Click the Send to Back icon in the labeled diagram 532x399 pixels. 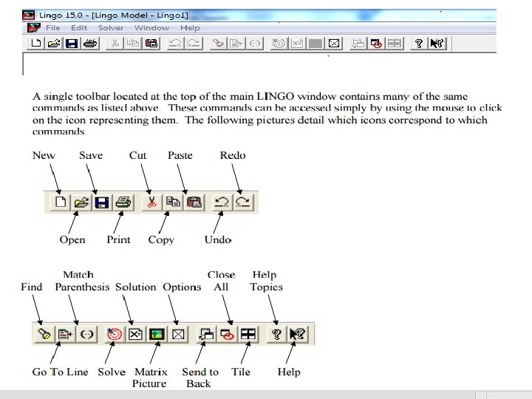click(x=206, y=334)
